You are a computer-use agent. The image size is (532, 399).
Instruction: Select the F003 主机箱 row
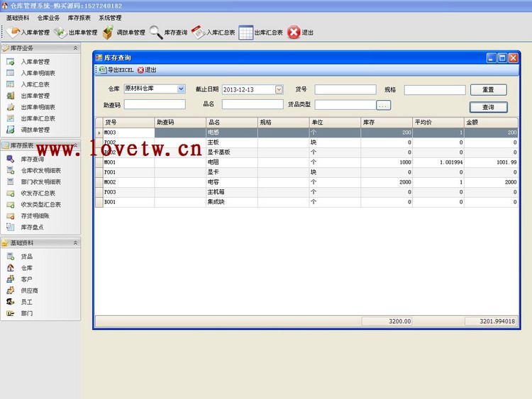click(306, 192)
